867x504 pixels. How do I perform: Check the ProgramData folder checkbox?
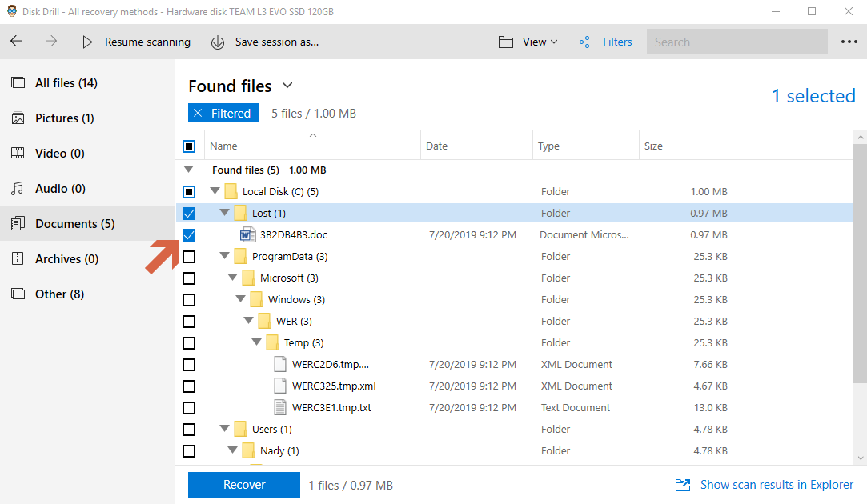[189, 256]
